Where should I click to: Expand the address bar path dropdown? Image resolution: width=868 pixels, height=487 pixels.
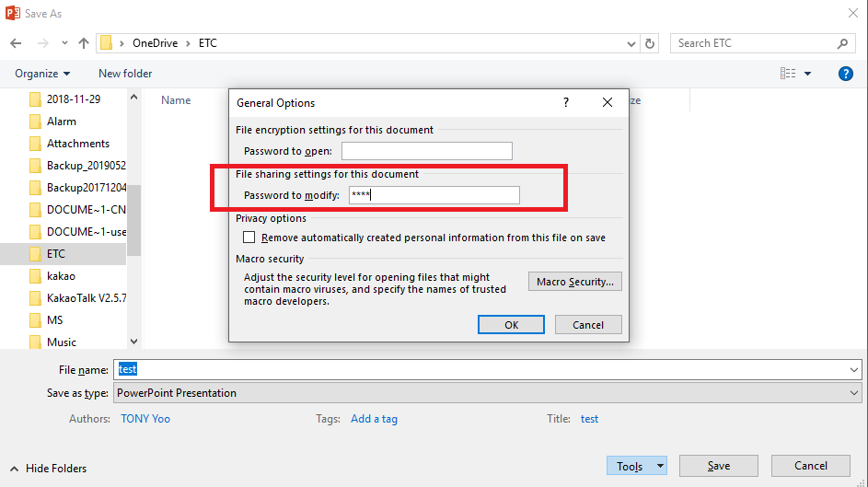631,43
